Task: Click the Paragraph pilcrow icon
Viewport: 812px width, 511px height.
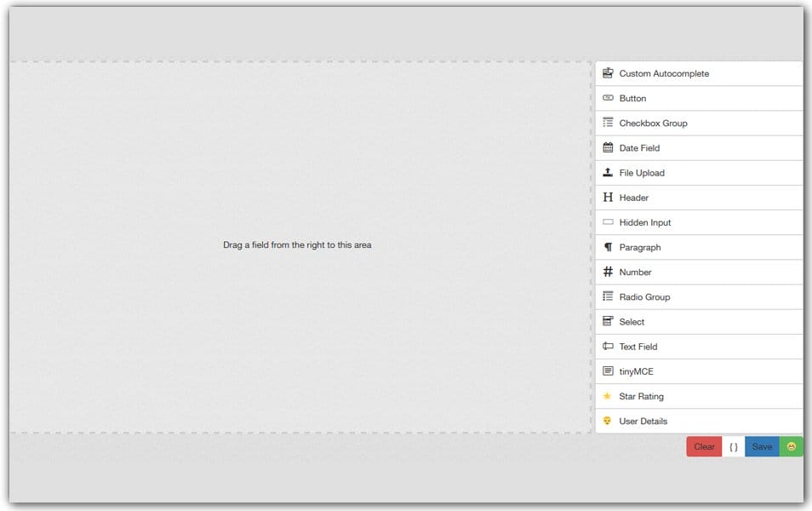Action: 608,247
